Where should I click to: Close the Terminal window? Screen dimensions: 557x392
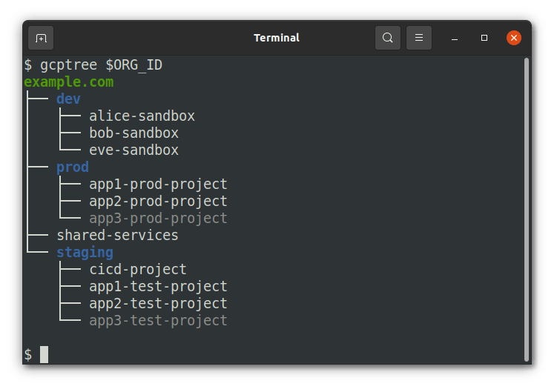point(514,38)
